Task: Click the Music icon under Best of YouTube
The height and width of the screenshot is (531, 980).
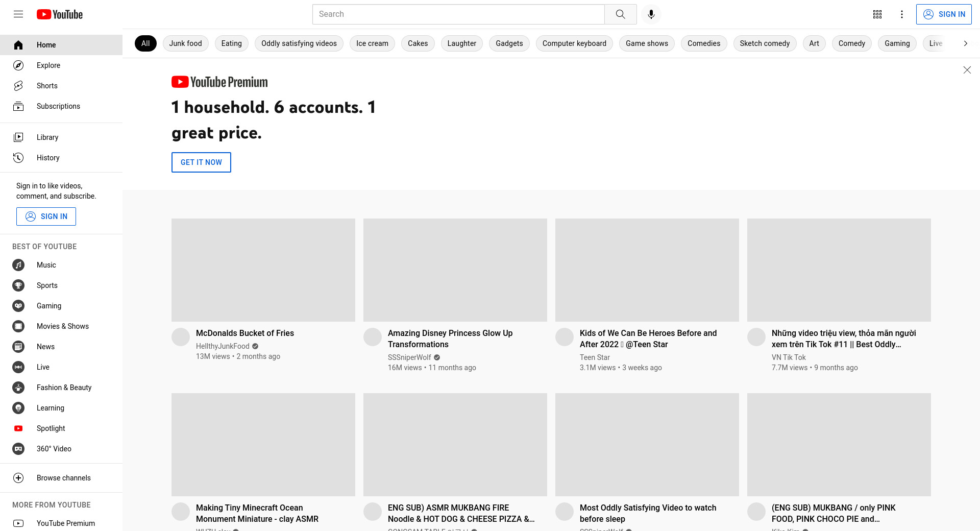Action: pyautogui.click(x=18, y=265)
